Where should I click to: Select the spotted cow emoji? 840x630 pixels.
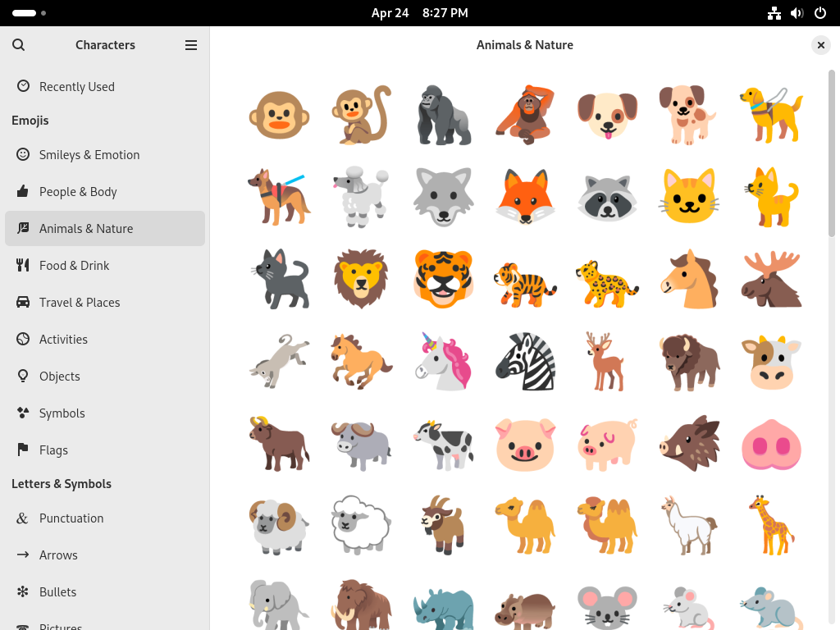tap(444, 444)
